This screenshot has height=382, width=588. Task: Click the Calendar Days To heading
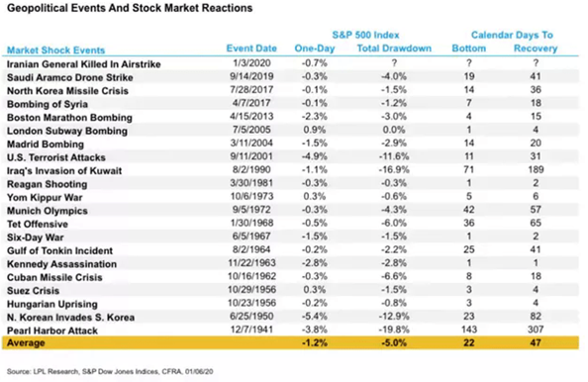[512, 35]
